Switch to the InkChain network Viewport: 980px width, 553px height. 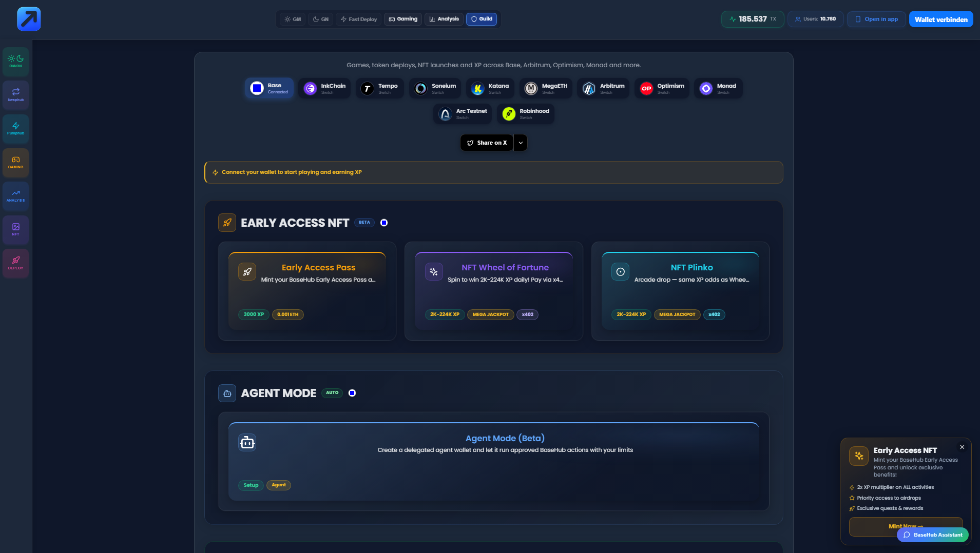pyautogui.click(x=324, y=88)
